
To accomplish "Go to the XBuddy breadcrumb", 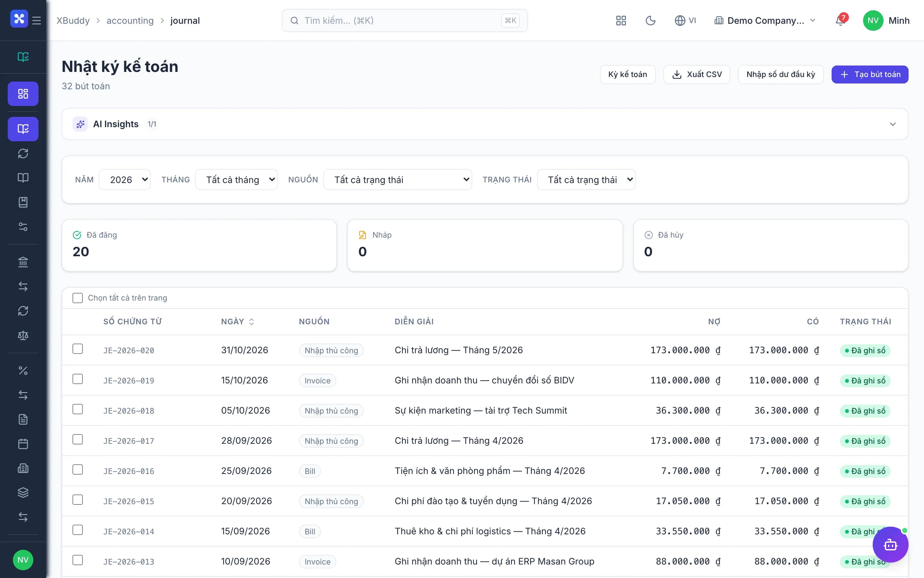I will pyautogui.click(x=73, y=21).
